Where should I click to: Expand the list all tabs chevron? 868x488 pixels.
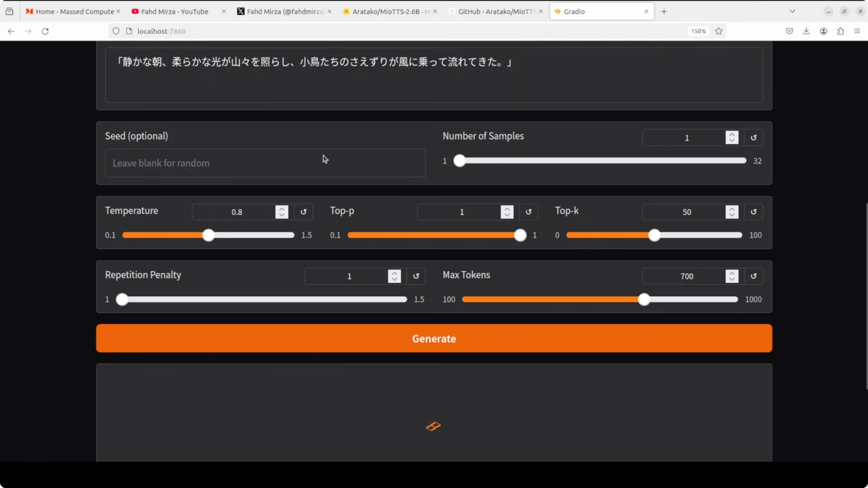pyautogui.click(x=792, y=12)
